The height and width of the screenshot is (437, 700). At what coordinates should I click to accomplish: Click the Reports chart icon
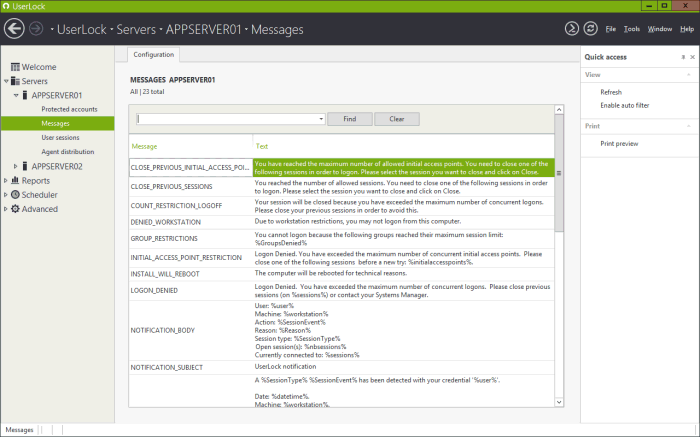click(15, 180)
